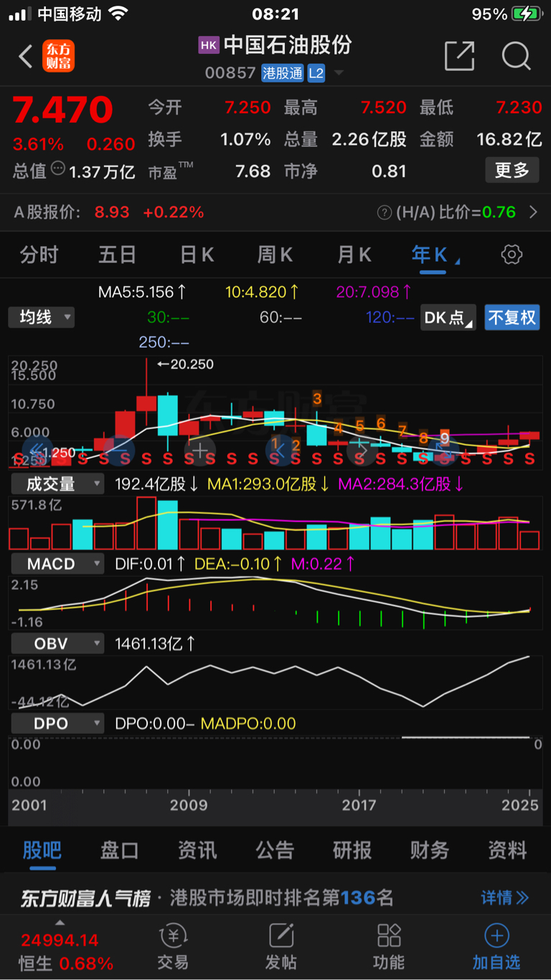Open the 股吧 tab

point(42,850)
